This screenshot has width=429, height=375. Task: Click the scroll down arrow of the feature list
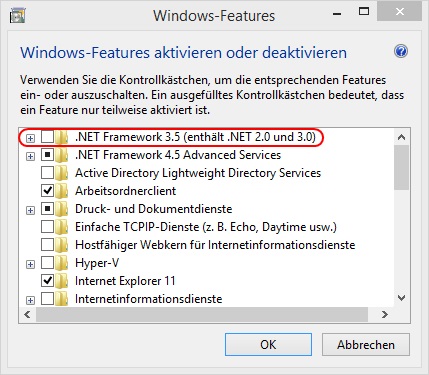tap(402, 298)
